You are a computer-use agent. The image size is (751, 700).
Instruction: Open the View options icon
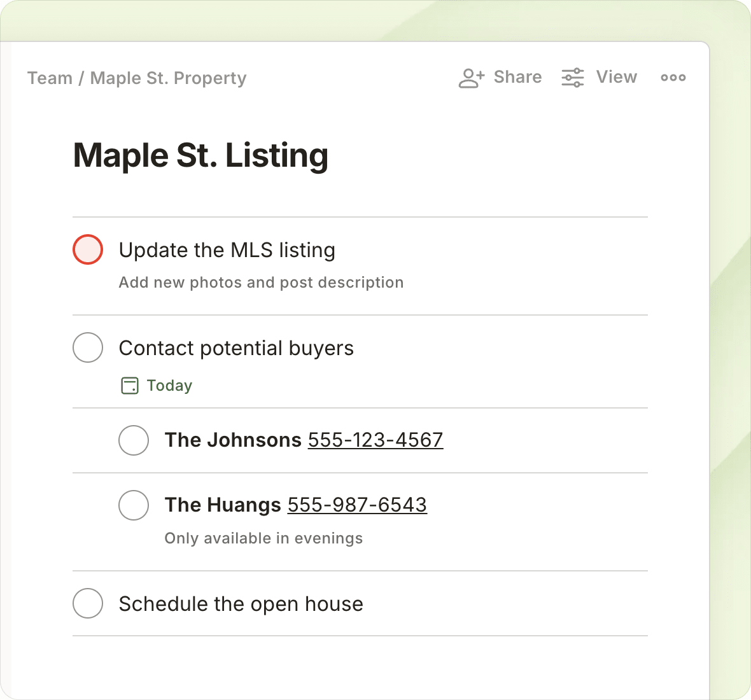tap(572, 77)
